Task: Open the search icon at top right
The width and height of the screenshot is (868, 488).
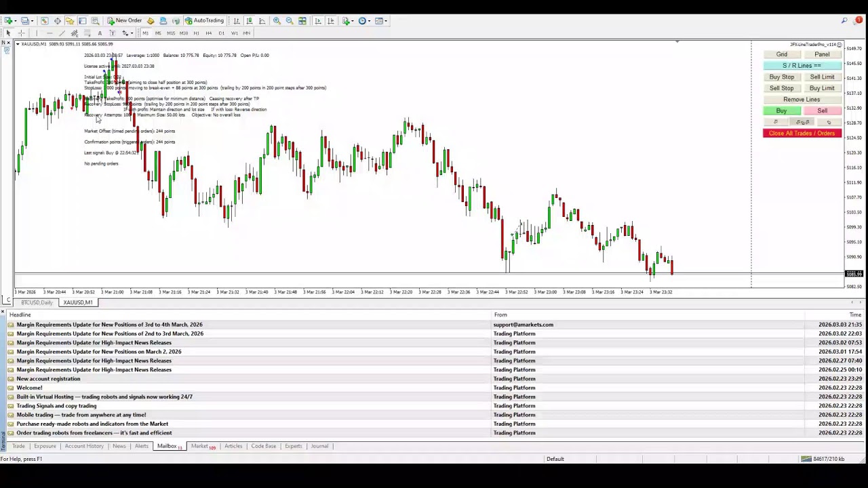Action: point(844,20)
